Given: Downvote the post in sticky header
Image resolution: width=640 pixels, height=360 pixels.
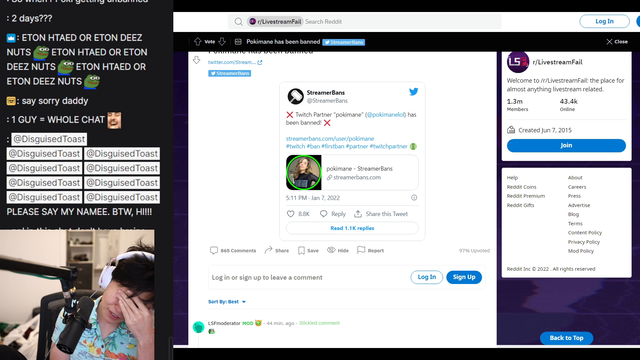Looking at the screenshot, I should click(x=222, y=42).
